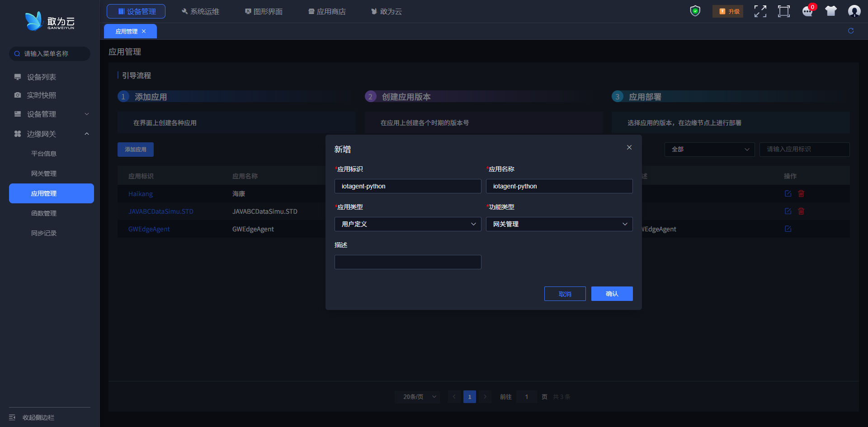Screen dimensions: 868x427
Task: Open messages chat bubble icon
Action: click(x=807, y=11)
